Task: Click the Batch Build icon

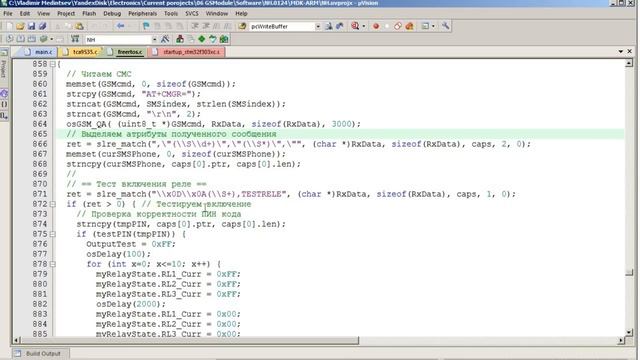Action: coord(43,39)
